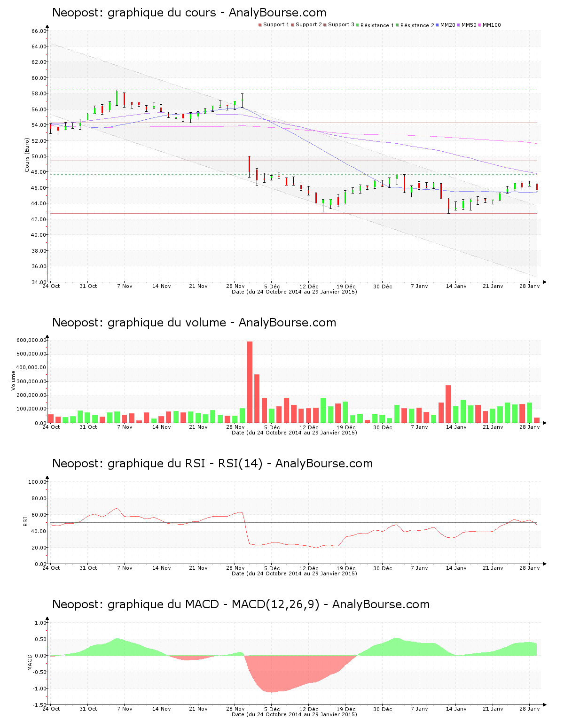Select the 'MM50' legend label

tap(469, 25)
